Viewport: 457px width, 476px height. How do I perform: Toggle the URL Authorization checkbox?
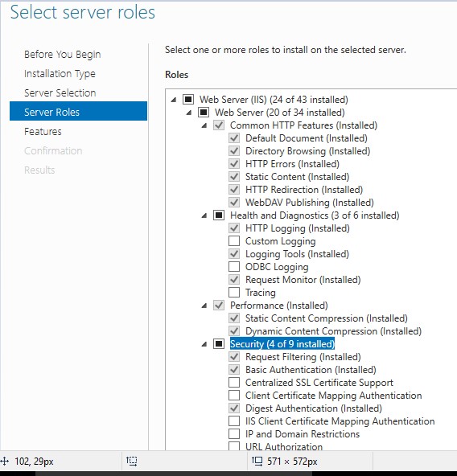[x=234, y=446]
